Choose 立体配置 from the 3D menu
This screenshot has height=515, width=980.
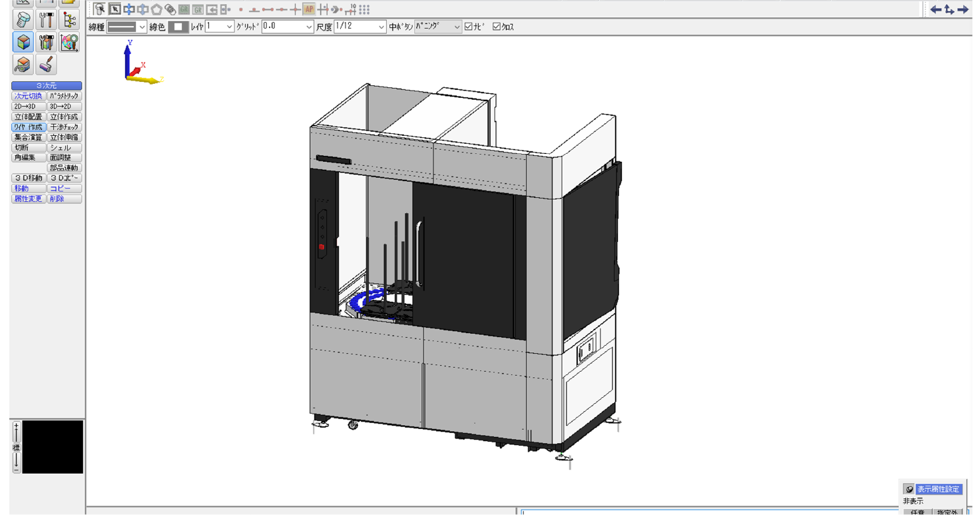[x=28, y=117]
